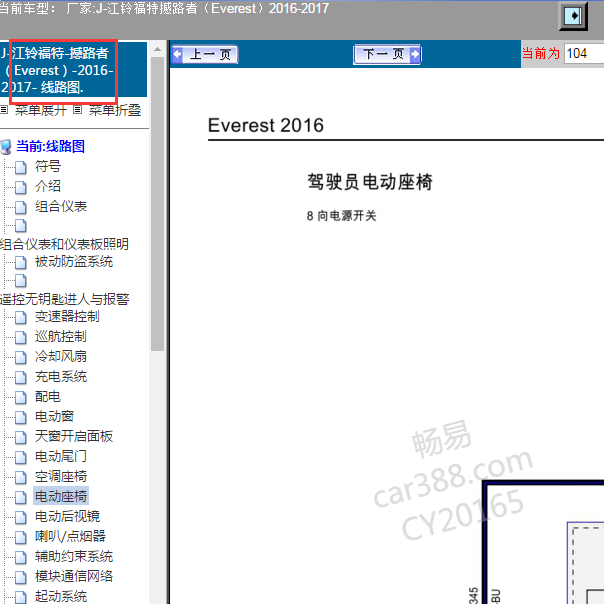Select the highlighted 电动座椅 entry
Viewport: 604px width, 604px height.
pos(61,496)
